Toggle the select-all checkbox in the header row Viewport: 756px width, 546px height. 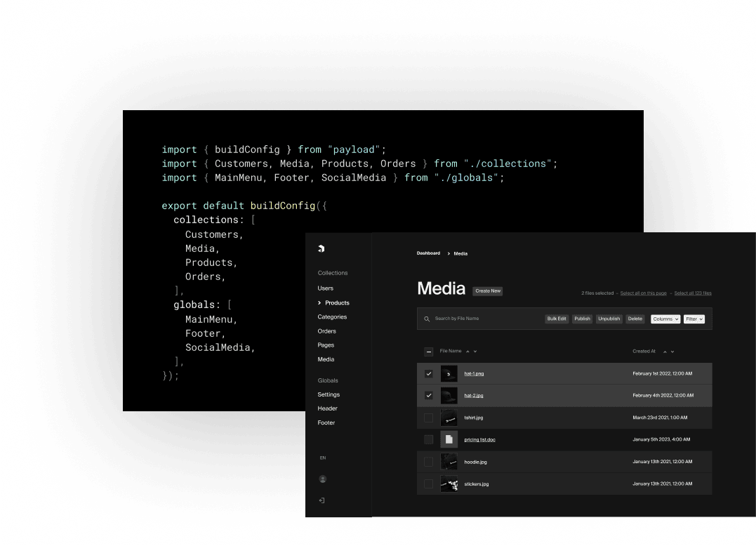tap(429, 351)
